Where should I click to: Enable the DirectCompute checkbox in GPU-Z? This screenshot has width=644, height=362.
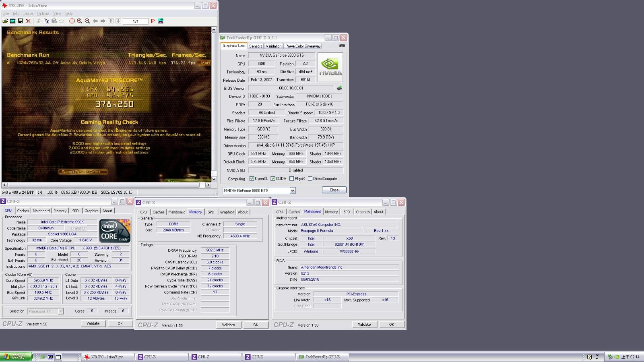click(310, 178)
